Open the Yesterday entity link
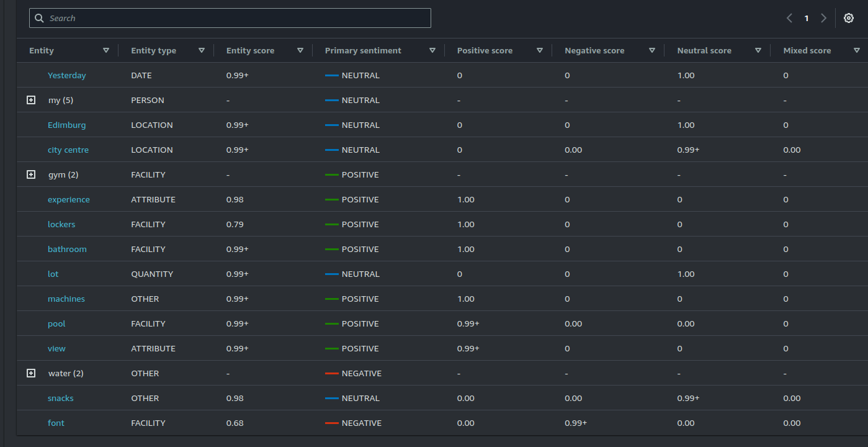 tap(66, 75)
